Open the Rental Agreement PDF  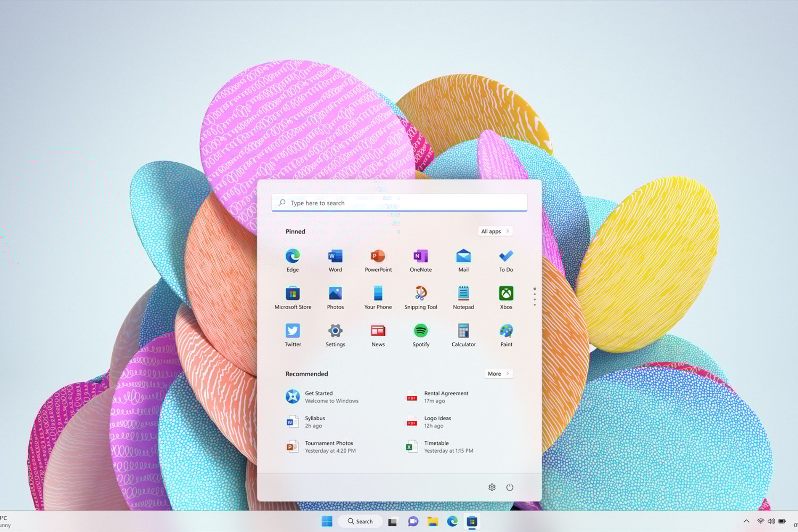pyautogui.click(x=438, y=397)
